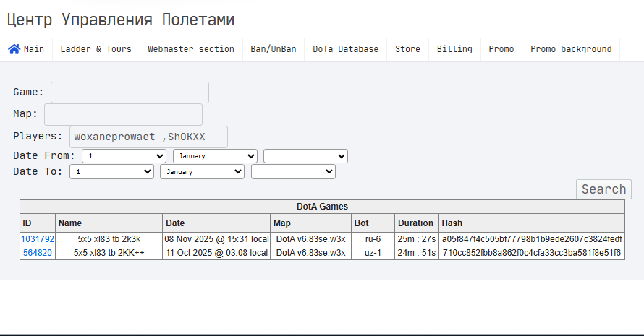Click the Hash column header

pyautogui.click(x=532, y=223)
